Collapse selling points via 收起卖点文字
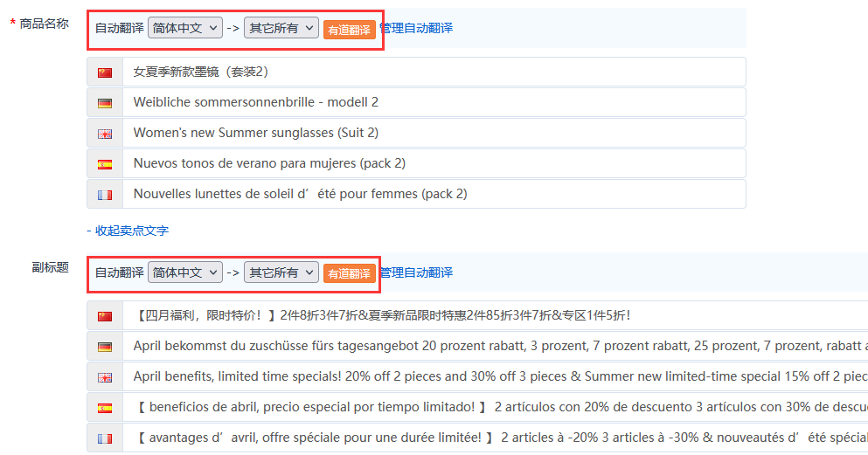This screenshot has height=455, width=868. (128, 231)
